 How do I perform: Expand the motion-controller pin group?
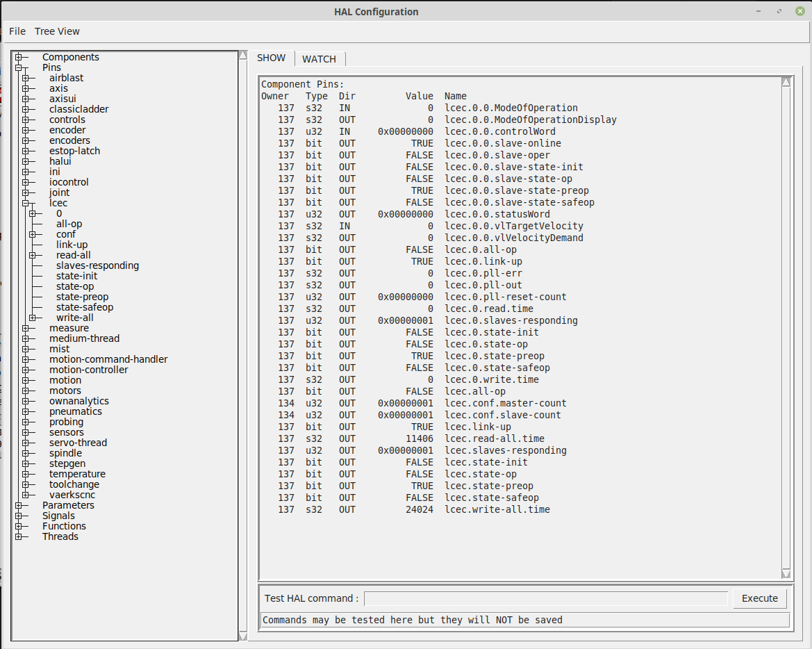(26, 370)
